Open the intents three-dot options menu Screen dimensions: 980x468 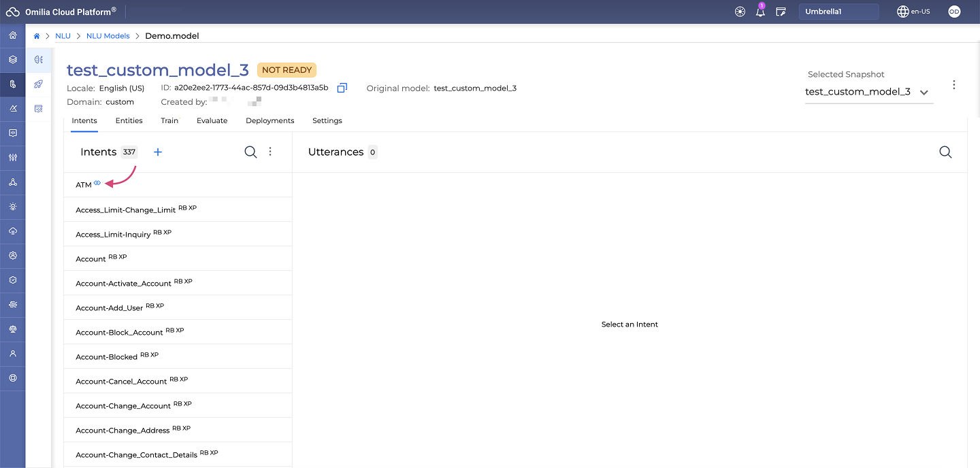coord(270,152)
